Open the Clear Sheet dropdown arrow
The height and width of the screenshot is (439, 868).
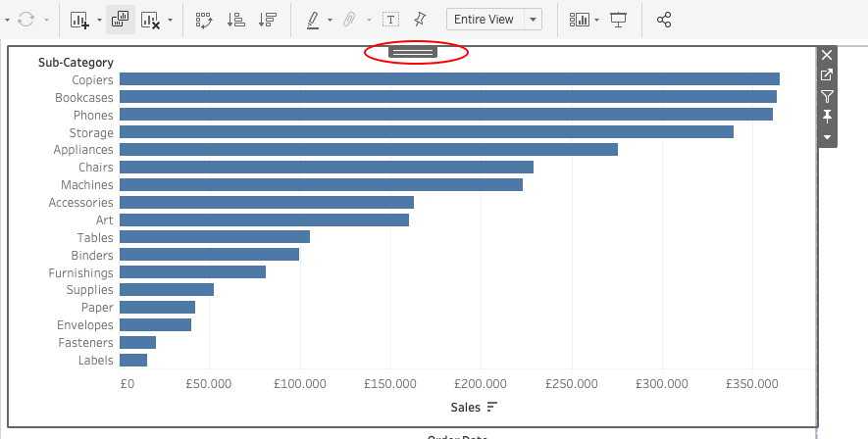(170, 20)
